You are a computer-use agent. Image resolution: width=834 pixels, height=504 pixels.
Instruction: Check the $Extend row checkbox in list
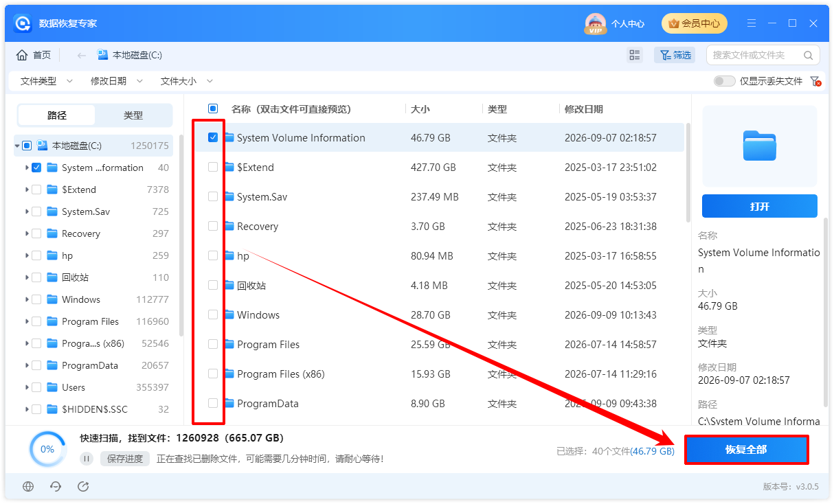[213, 167]
